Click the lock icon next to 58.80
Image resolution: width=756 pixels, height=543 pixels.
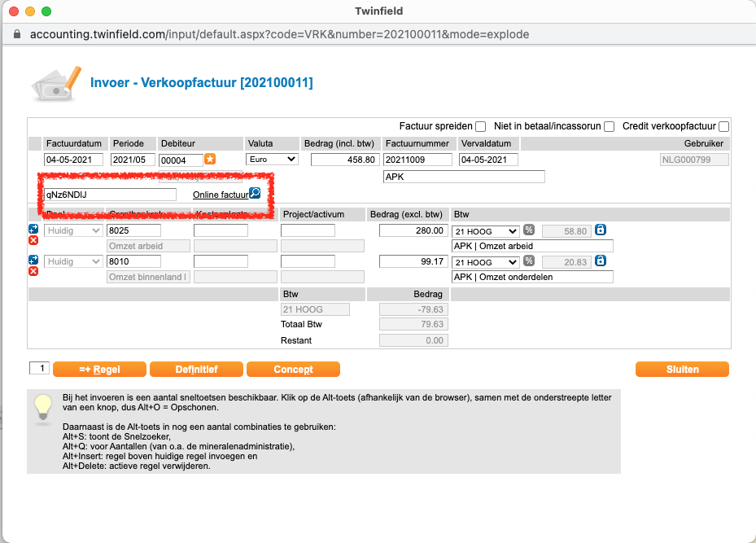point(600,230)
